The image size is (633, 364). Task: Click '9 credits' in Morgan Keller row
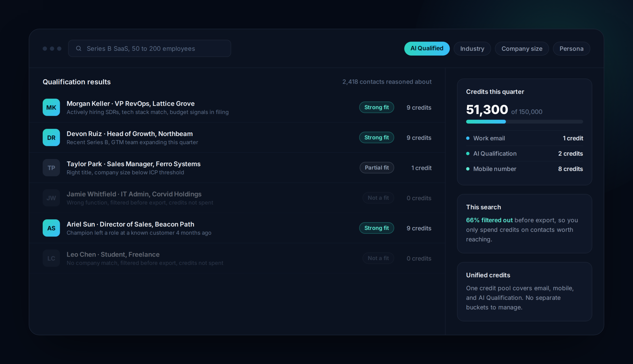419,107
